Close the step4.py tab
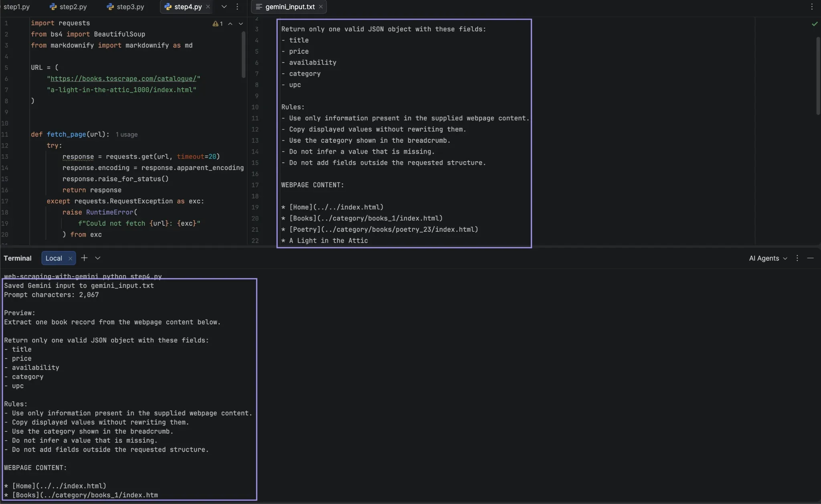The image size is (821, 504). 208,7
